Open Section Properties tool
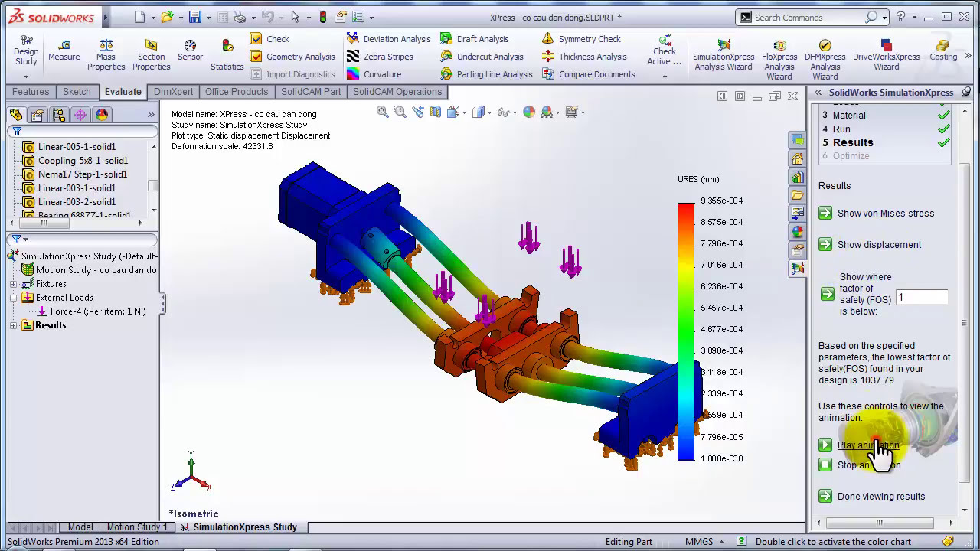This screenshot has width=980, height=551. pyautogui.click(x=151, y=55)
